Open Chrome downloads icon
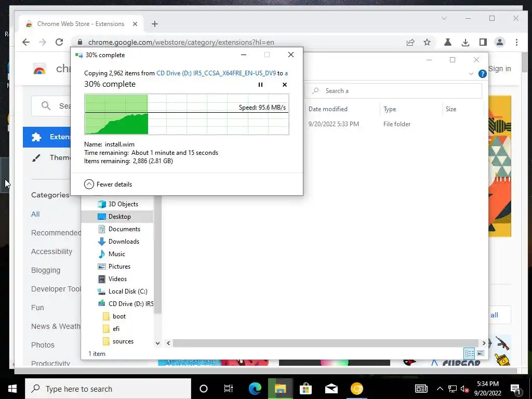The image size is (532, 399). coord(465,42)
